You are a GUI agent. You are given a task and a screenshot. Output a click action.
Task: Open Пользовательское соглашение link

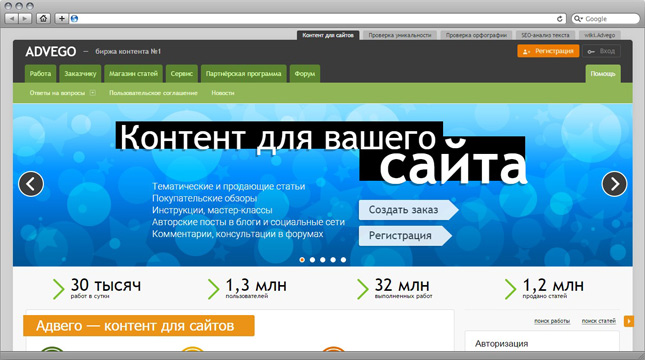click(153, 93)
